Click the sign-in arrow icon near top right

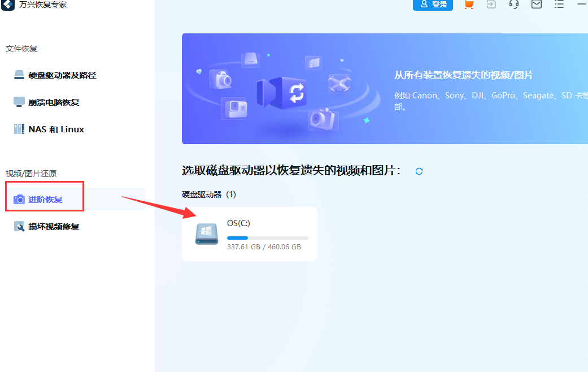[491, 5]
